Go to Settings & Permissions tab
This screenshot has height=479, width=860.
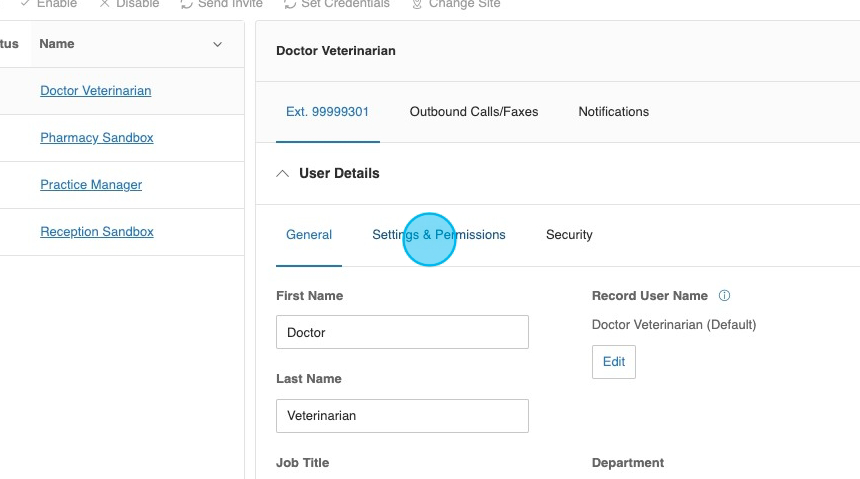(439, 235)
